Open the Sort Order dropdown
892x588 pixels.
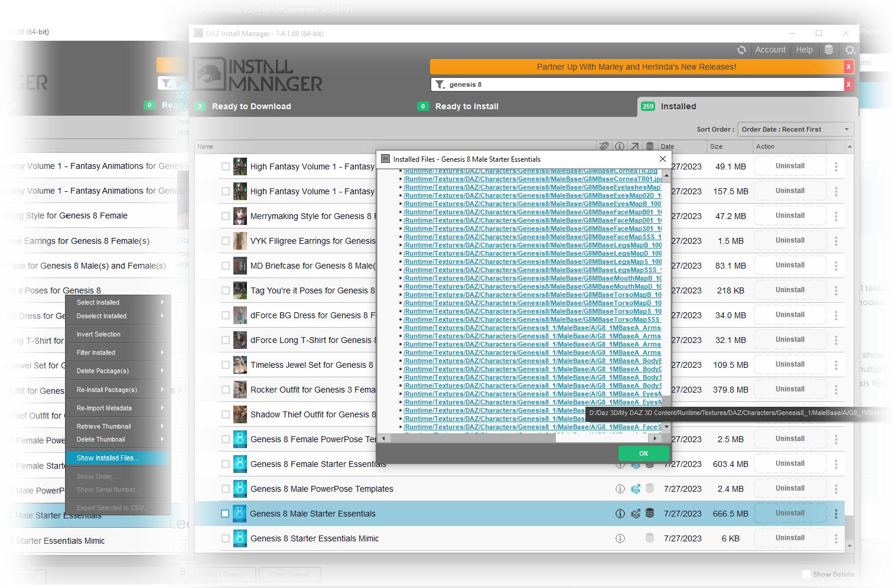[795, 129]
